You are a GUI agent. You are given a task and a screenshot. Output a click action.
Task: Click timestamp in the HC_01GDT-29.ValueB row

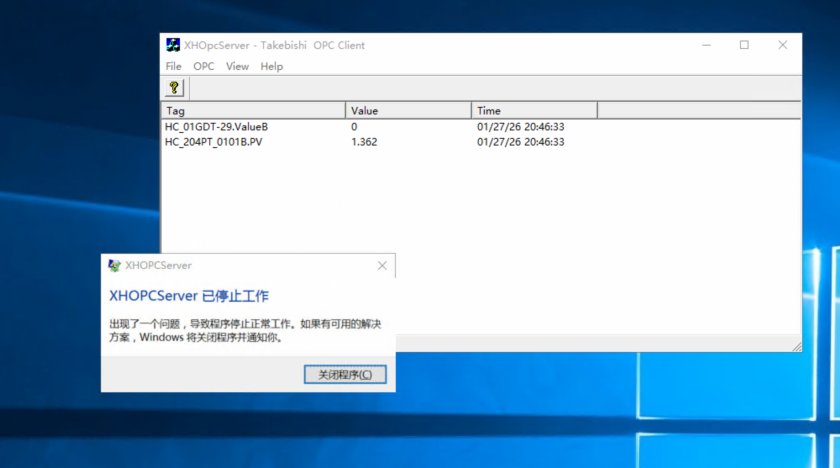521,127
